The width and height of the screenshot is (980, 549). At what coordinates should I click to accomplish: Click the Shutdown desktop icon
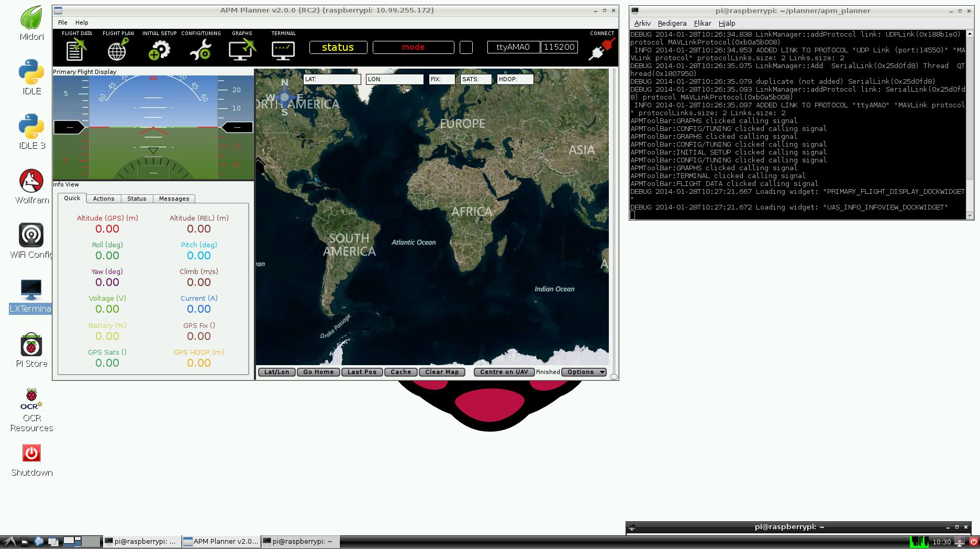click(x=31, y=453)
